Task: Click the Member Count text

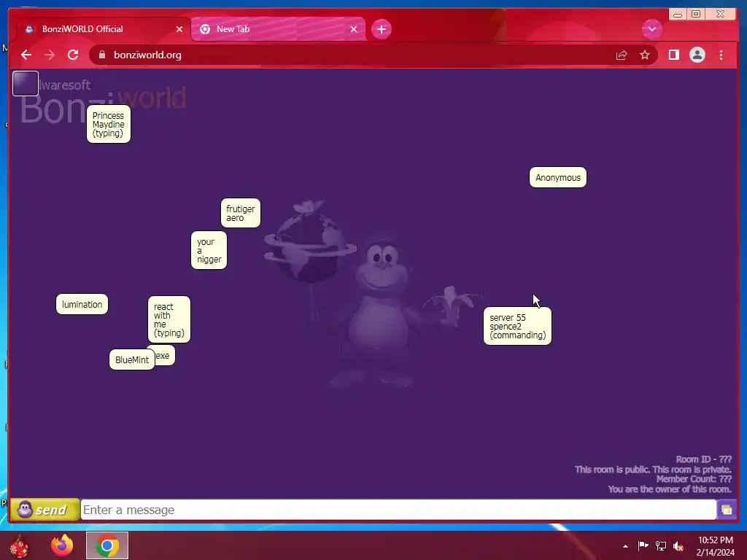Action: (x=694, y=479)
